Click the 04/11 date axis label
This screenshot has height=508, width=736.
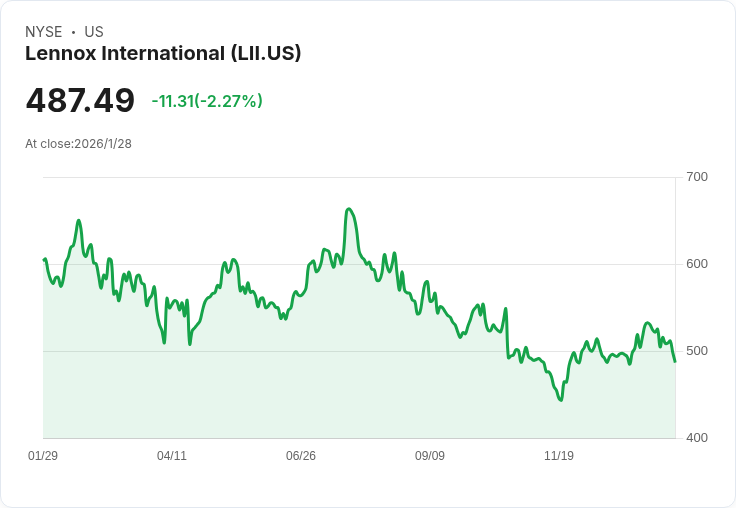172,456
